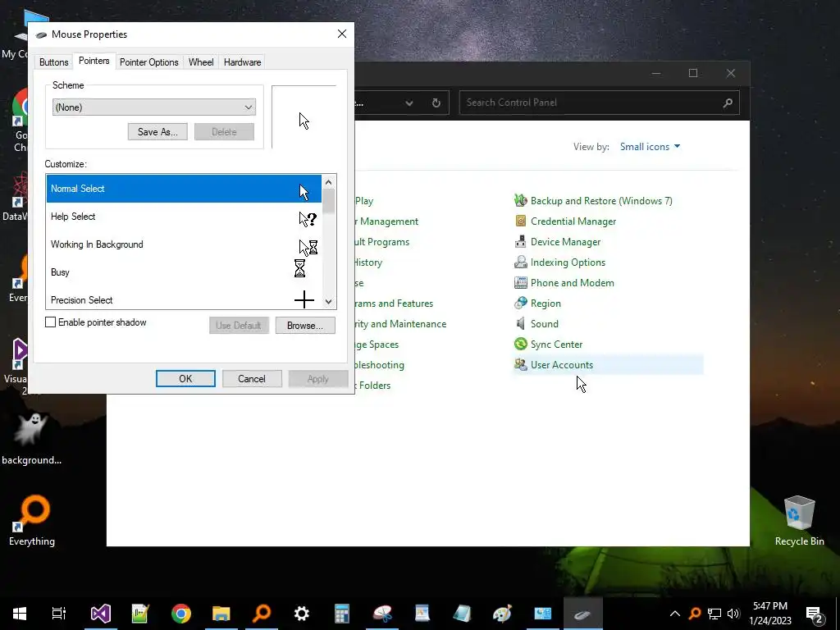Click the Device Manager icon
Viewport: 840px width, 630px height.
(521, 242)
